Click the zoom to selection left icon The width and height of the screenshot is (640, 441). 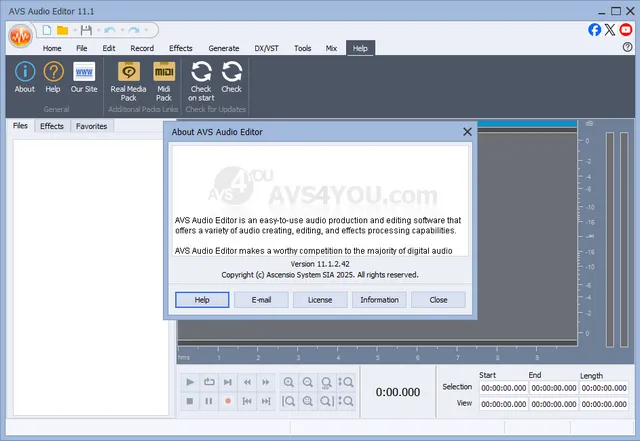pyautogui.click(x=289, y=401)
